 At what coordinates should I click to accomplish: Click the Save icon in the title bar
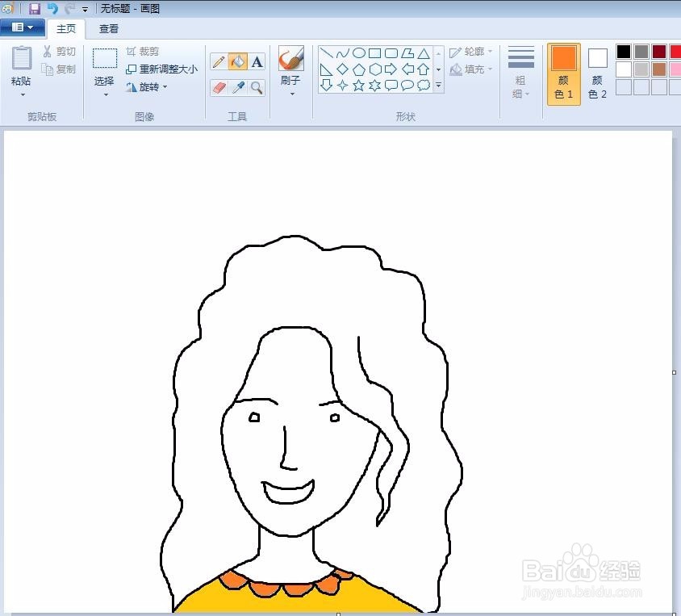coord(33,8)
